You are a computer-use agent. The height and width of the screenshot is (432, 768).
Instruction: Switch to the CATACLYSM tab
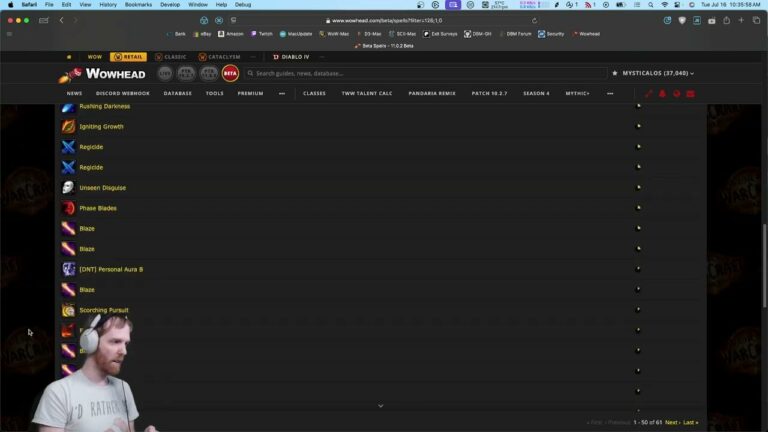219,57
